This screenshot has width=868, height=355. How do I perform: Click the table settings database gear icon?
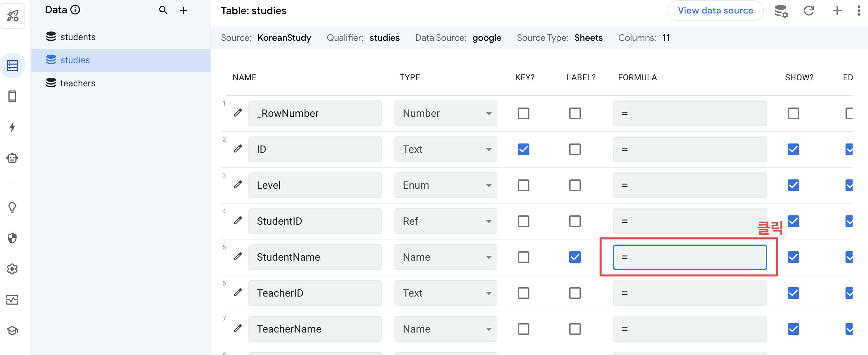[x=781, y=11]
